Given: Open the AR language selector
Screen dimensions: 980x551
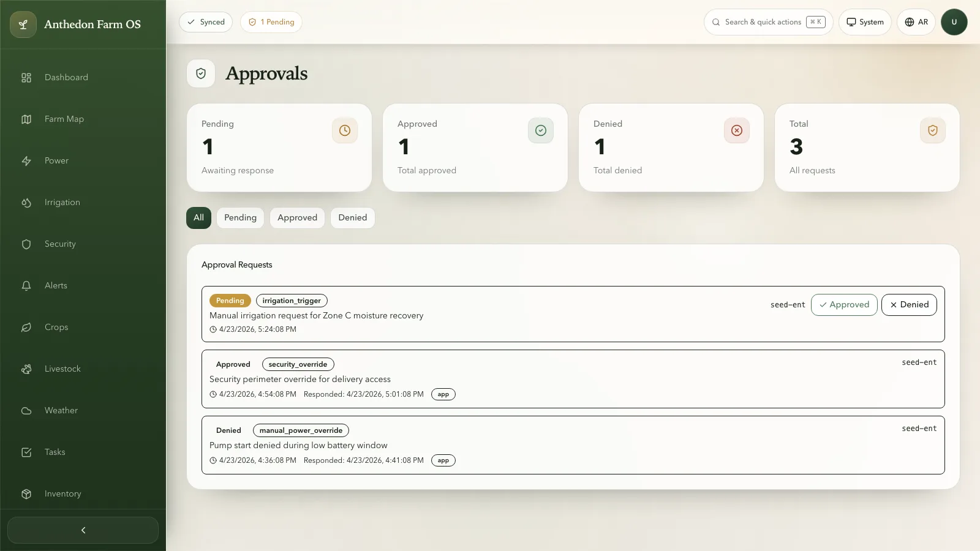Looking at the screenshot, I should [x=916, y=22].
